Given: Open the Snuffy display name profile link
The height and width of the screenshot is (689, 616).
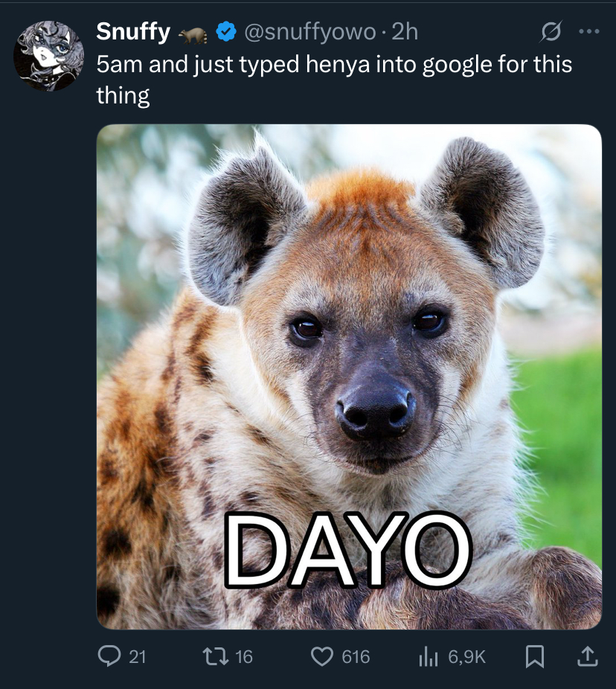Looking at the screenshot, I should [134, 32].
